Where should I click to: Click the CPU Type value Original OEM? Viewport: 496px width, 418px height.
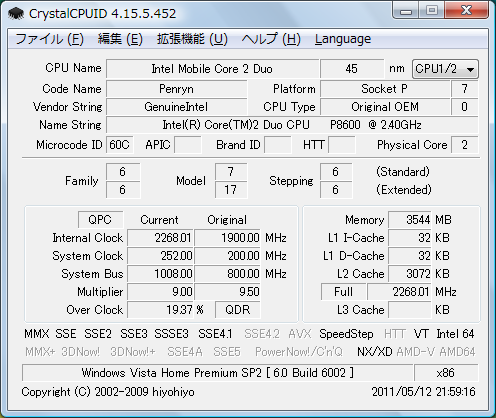click(x=385, y=107)
